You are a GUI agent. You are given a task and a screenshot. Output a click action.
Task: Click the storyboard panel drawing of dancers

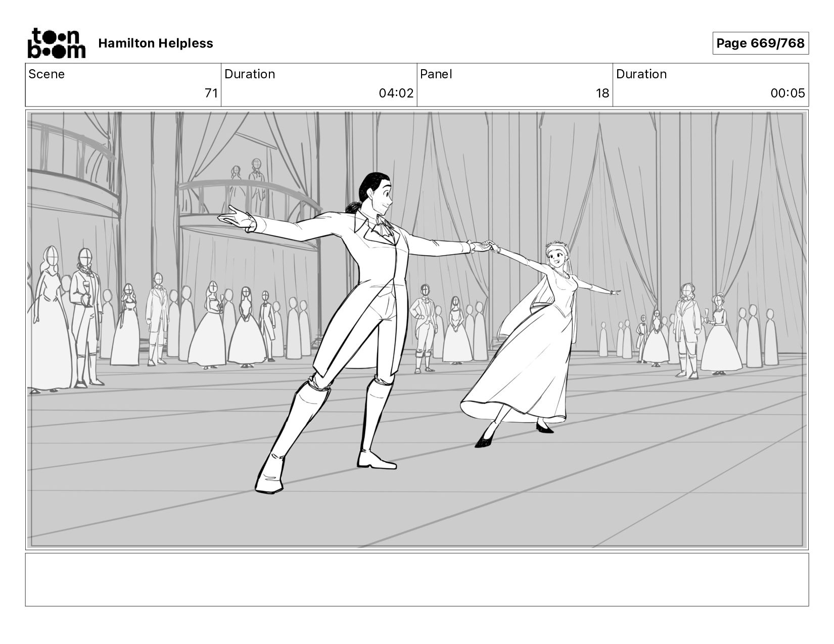416,330
